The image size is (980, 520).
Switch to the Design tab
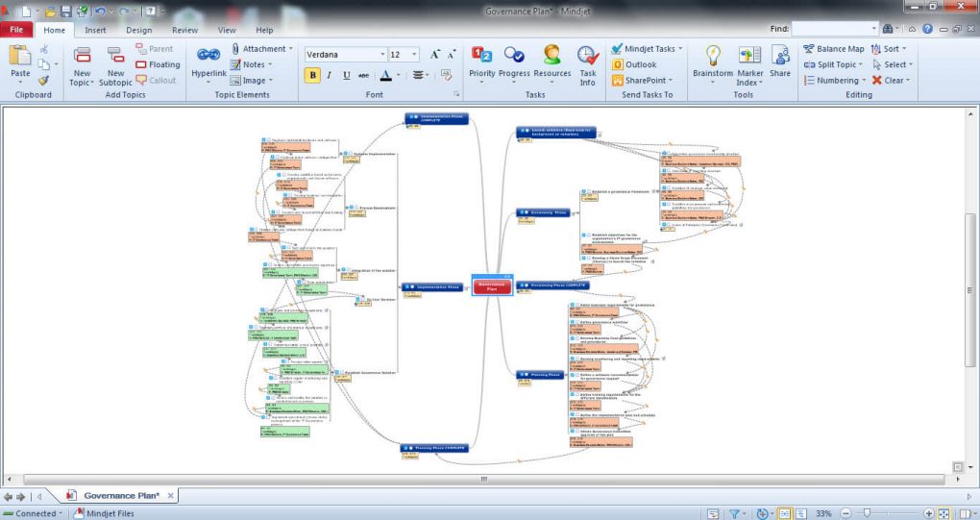138,30
